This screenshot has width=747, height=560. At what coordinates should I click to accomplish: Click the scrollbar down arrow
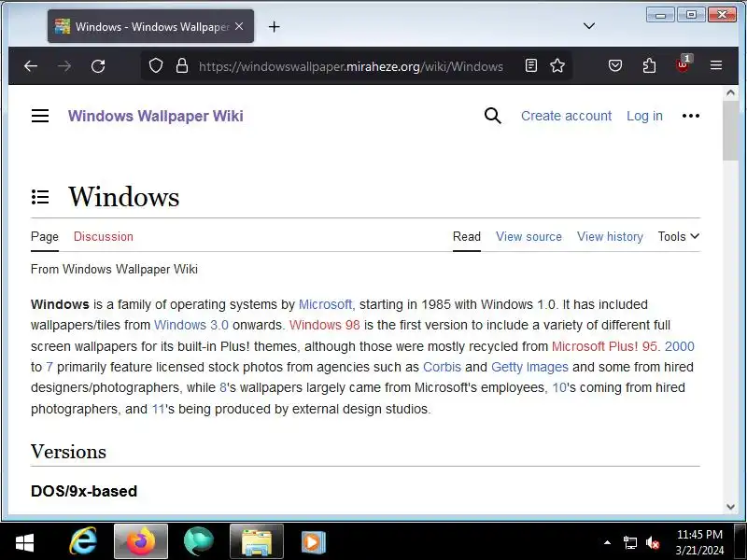(x=730, y=507)
